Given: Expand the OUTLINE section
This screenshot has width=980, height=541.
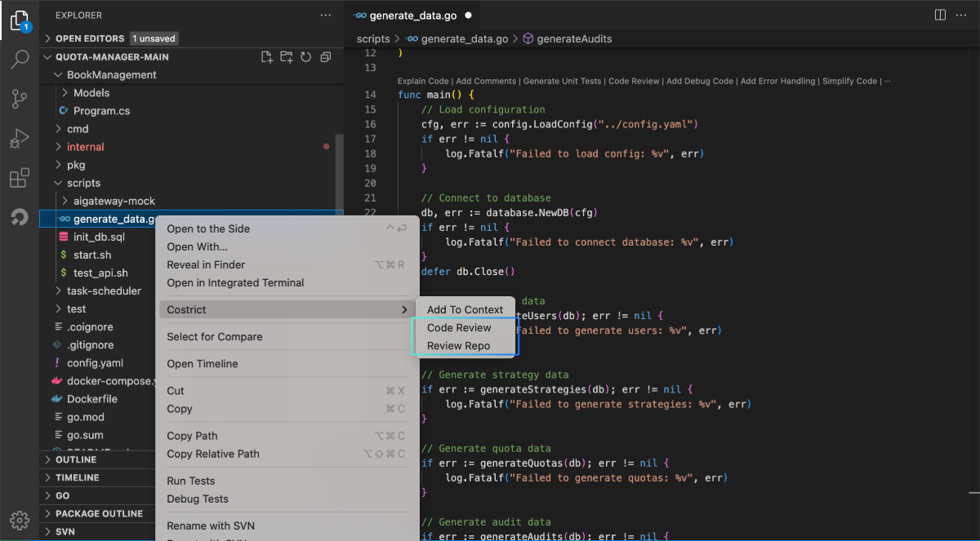Looking at the screenshot, I should coord(76,459).
